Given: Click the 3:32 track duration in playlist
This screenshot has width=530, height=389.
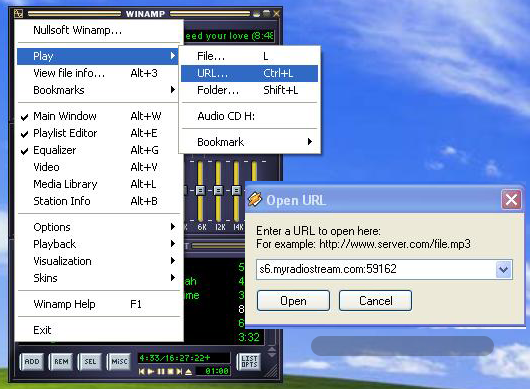Looking at the screenshot, I should tap(249, 337).
